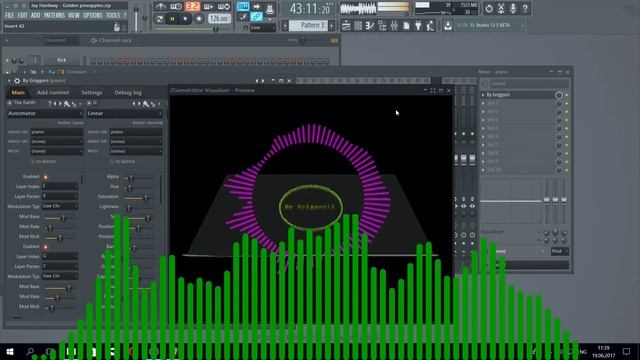The width and height of the screenshot is (640, 360).
Task: Click the page icon in view toolbar
Action: (x=406, y=26)
